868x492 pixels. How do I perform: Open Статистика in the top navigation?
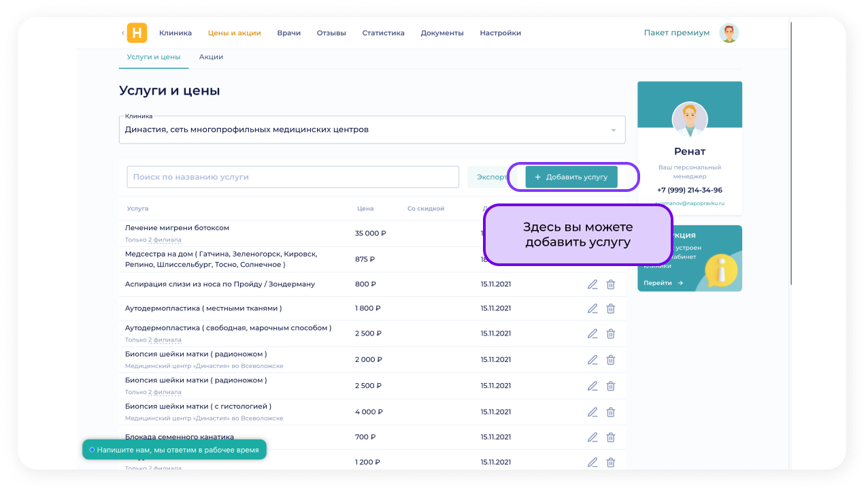click(x=383, y=33)
